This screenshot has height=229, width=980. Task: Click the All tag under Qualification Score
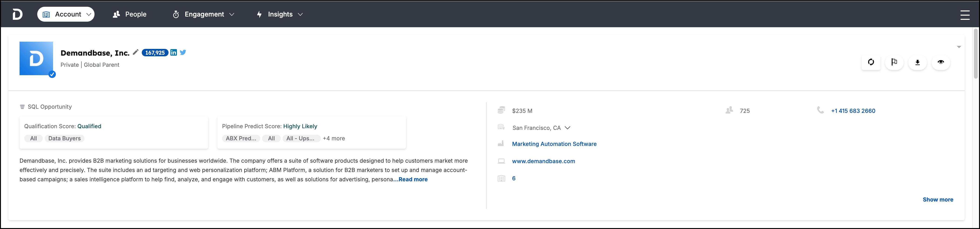(x=34, y=138)
